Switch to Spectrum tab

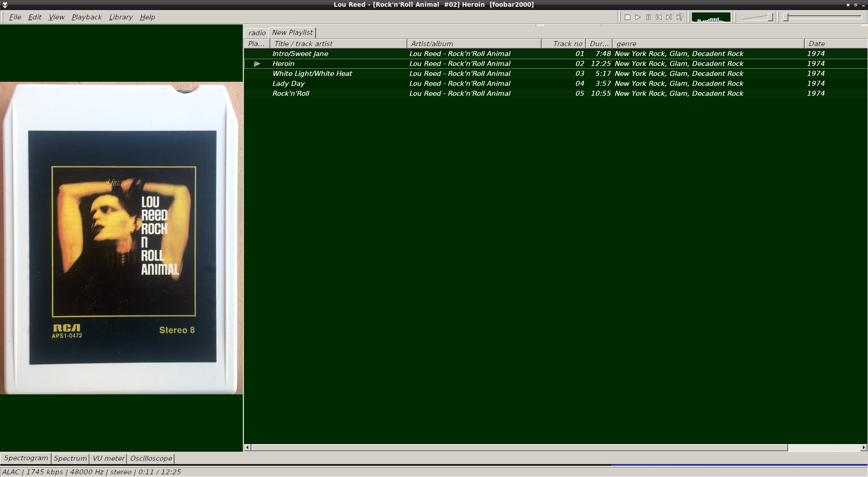click(70, 458)
